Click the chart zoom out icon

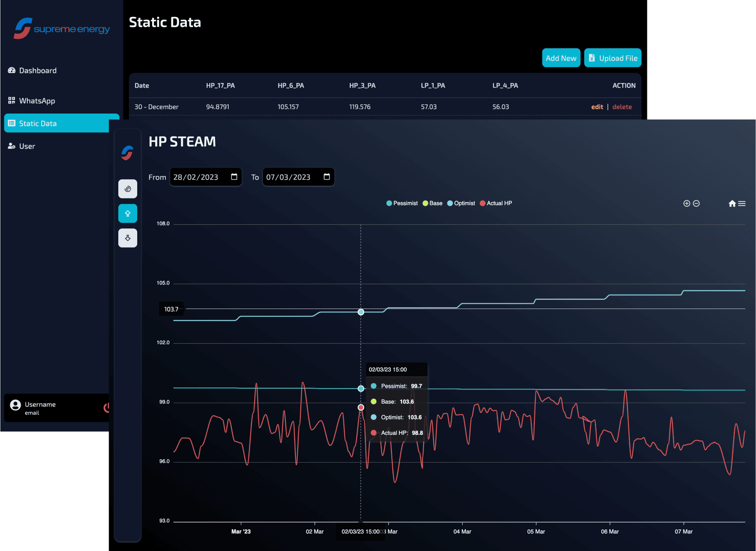696,203
